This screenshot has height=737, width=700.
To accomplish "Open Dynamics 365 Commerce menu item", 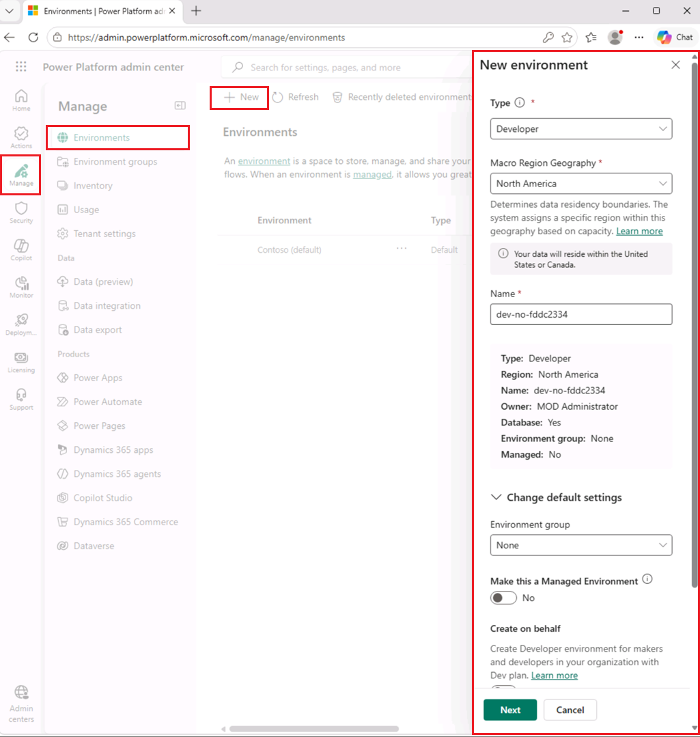I will (117, 522).
